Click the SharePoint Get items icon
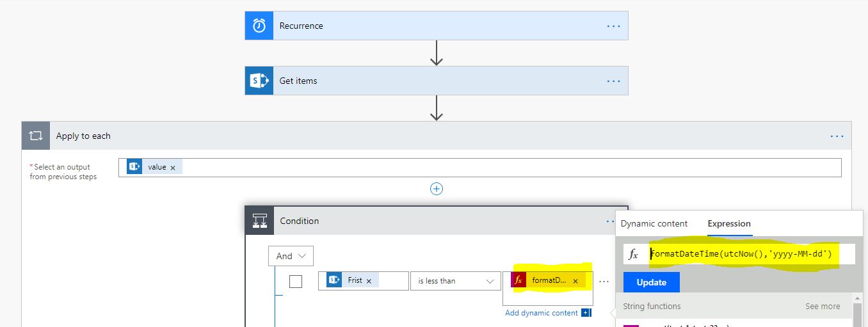This screenshot has width=868, height=327. click(x=259, y=81)
